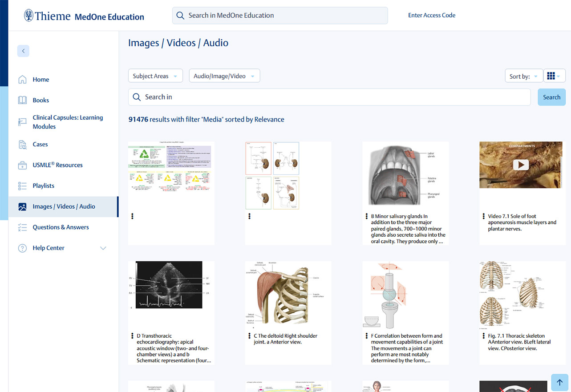571x392 pixels.
Task: Expand the Help Center menu chevron
Action: (x=103, y=248)
